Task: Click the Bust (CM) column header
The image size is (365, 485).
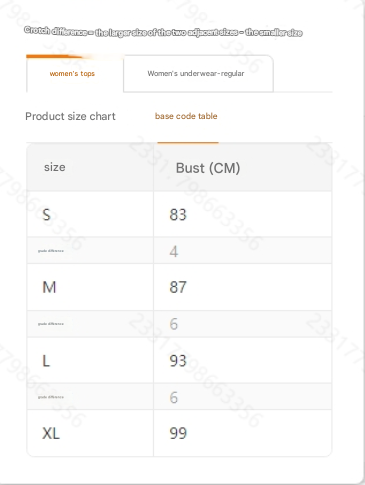Action: (208, 168)
